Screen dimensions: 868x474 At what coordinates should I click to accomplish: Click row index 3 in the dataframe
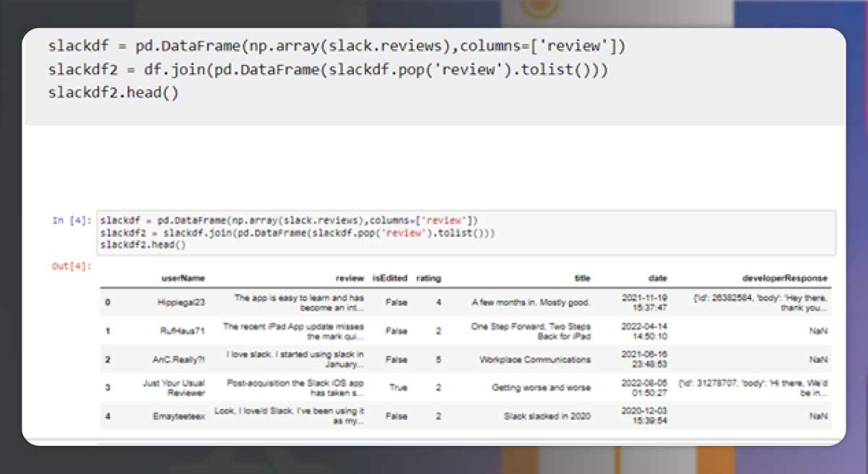(108, 387)
